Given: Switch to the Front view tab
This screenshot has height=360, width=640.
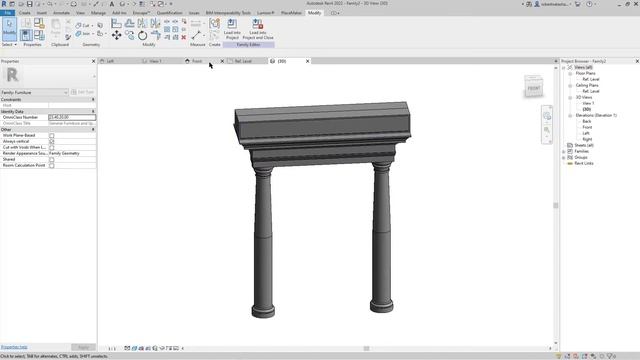Looking at the screenshot, I should tap(197, 61).
